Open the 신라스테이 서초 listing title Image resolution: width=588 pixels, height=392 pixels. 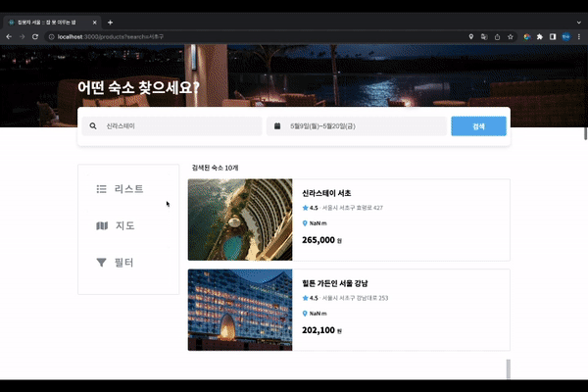tap(326, 193)
